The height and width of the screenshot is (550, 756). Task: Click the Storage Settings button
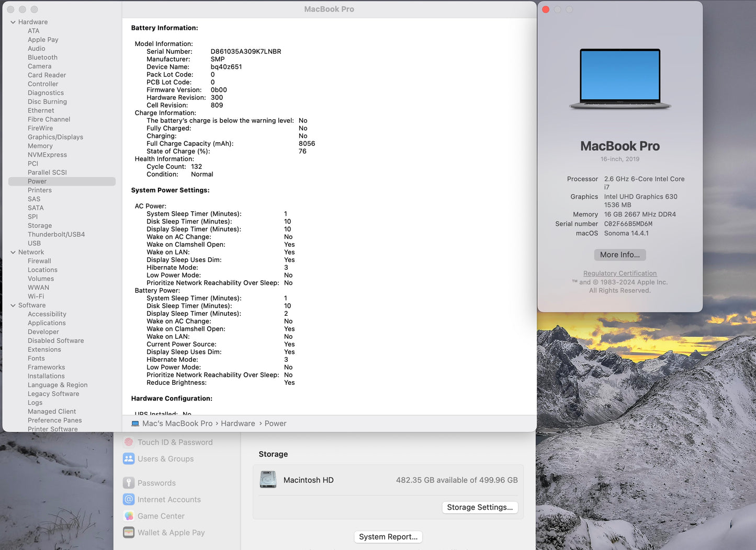(x=479, y=507)
